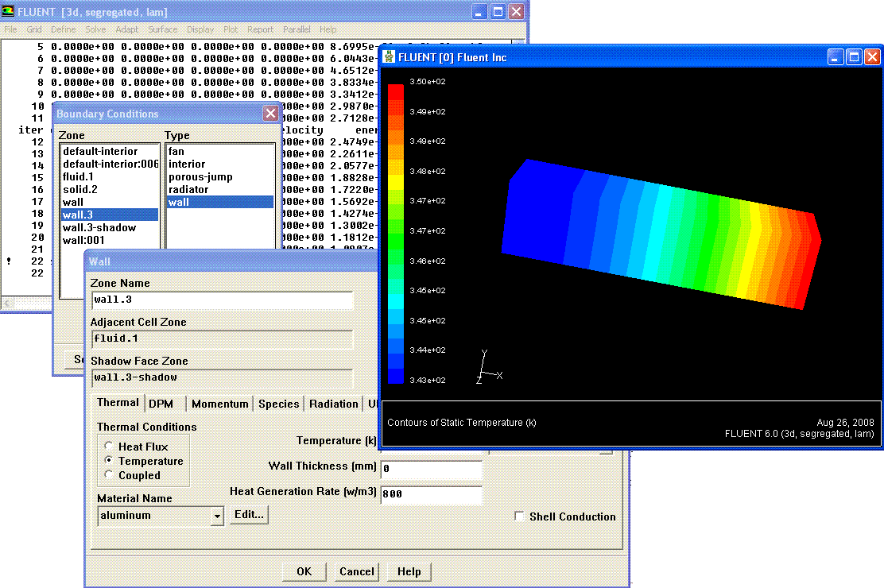This screenshot has width=884, height=588.
Task: Click Edit next to aluminum material
Action: point(249,514)
